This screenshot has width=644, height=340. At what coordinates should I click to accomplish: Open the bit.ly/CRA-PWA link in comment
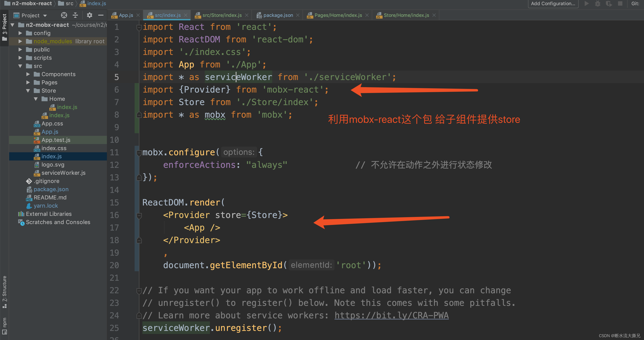391,315
